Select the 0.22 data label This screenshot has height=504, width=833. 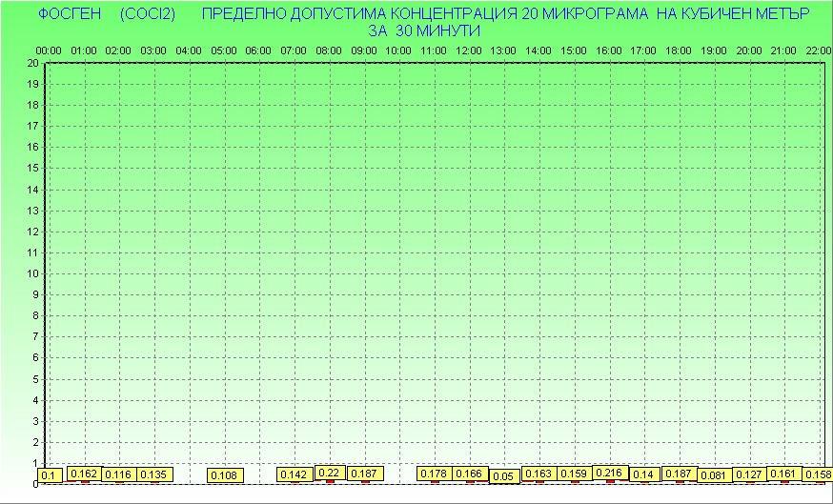pyautogui.click(x=330, y=473)
